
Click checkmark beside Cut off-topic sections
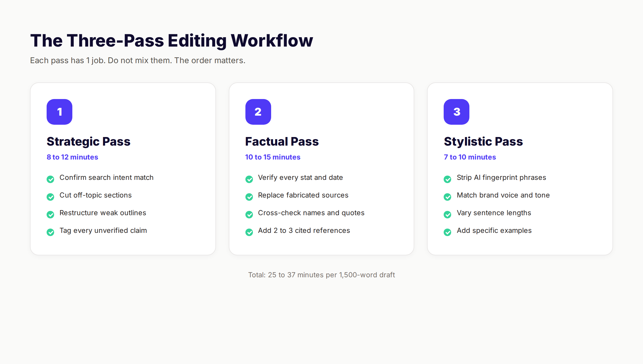(x=50, y=197)
